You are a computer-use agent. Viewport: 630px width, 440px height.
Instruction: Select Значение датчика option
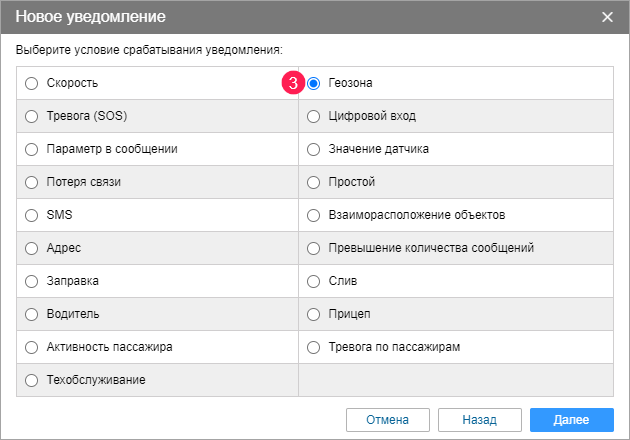click(314, 149)
